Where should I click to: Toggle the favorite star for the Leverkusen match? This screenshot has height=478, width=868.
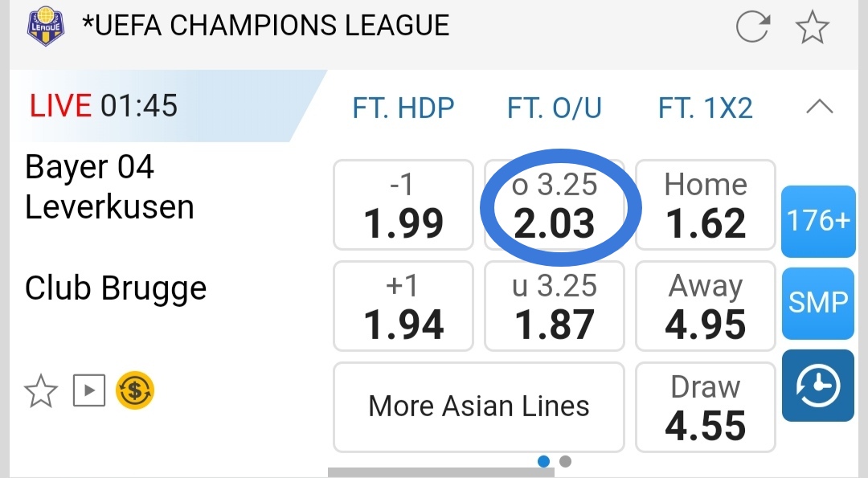(41, 392)
